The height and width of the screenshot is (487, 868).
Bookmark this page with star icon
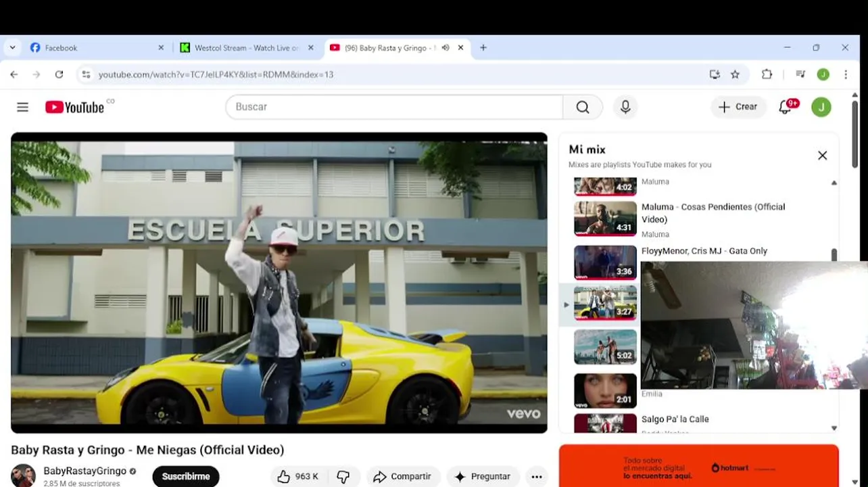[735, 74]
